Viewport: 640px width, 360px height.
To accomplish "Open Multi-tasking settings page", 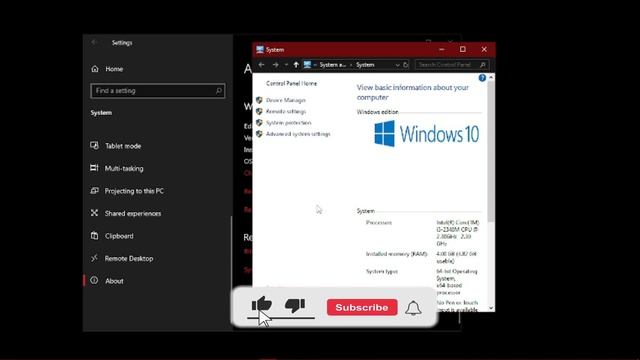I will click(x=124, y=168).
